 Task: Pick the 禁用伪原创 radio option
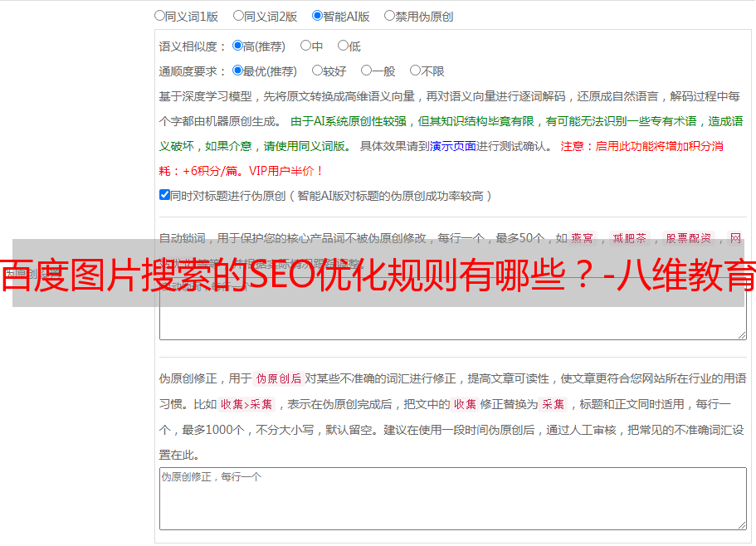(389, 16)
